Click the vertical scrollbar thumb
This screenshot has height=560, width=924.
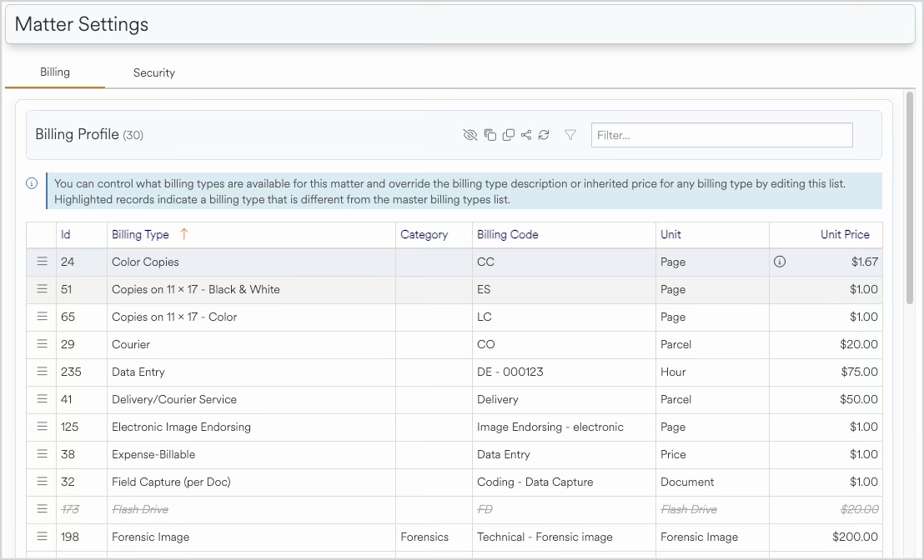[910, 197]
